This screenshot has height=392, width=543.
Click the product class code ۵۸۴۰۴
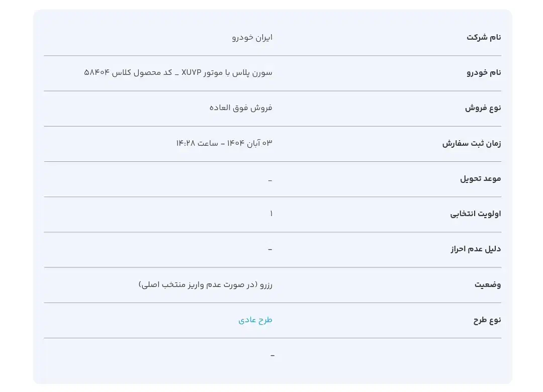97,72
